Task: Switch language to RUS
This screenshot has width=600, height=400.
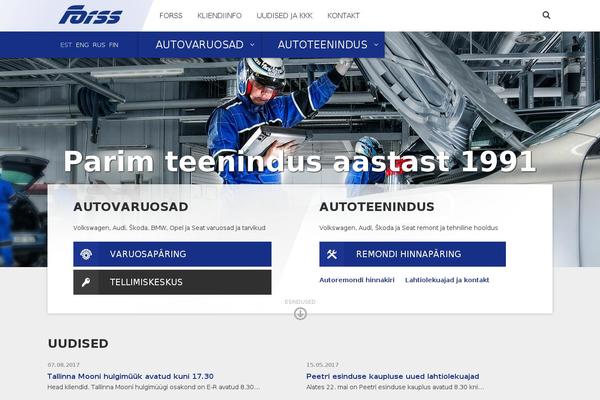Action: coord(99,45)
